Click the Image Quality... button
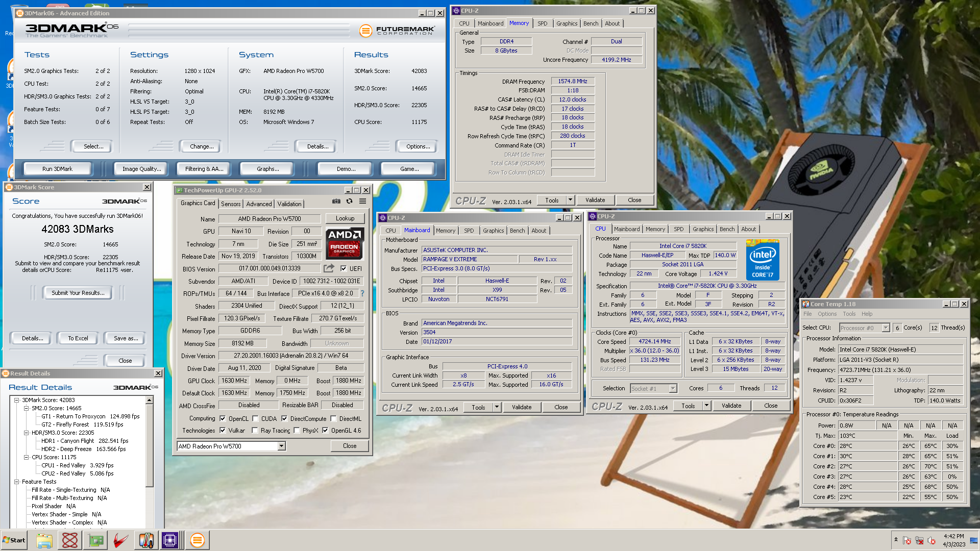Viewport: 980px width, 551px height. 141,169
